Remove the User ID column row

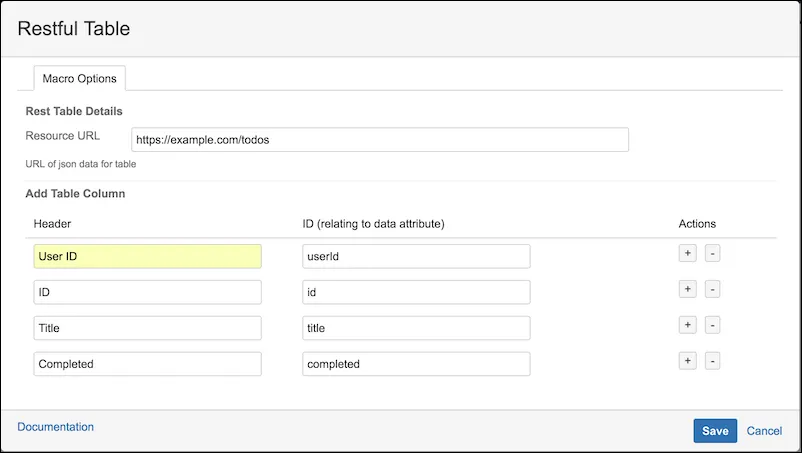712,253
